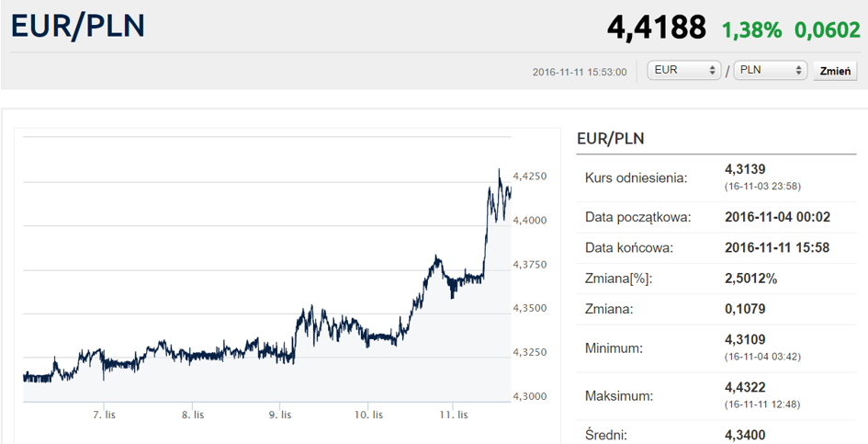Image resolution: width=868 pixels, height=444 pixels.
Task: Click the '10. lis' date axis label
Action: pos(367,416)
